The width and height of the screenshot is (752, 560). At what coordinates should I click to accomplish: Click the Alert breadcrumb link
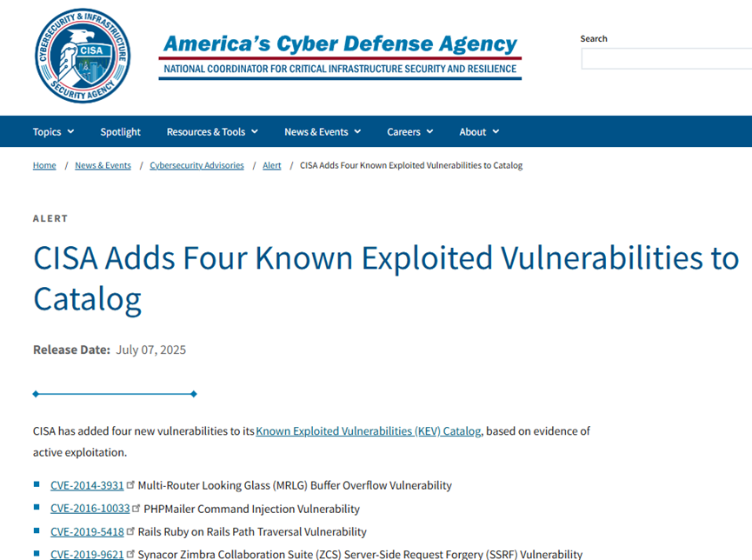click(272, 165)
